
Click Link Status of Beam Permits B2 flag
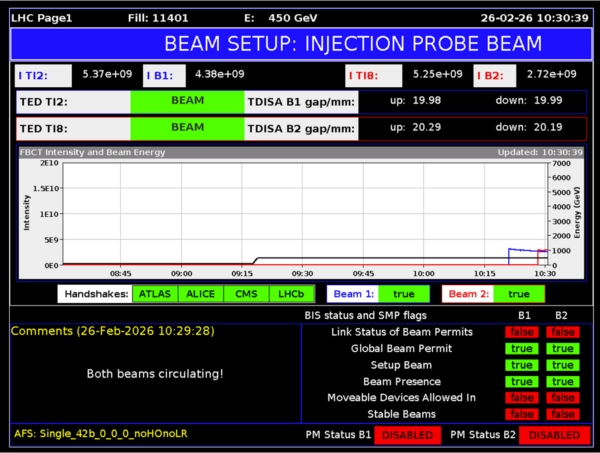click(x=562, y=332)
